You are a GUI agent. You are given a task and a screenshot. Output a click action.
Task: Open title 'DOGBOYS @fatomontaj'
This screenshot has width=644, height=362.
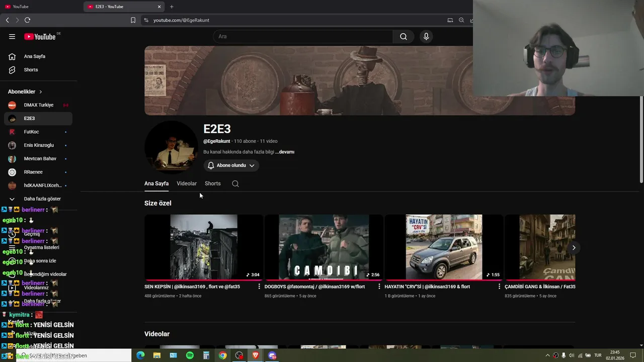coord(314,287)
